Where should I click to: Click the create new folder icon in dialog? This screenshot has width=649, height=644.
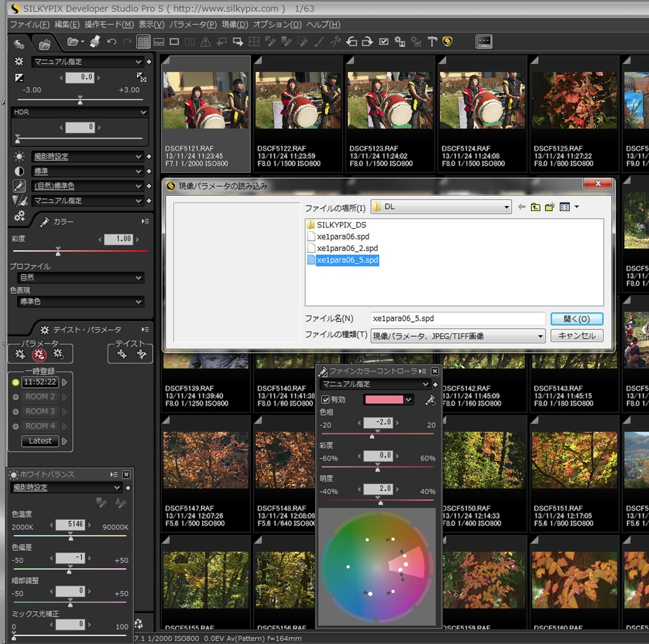550,207
